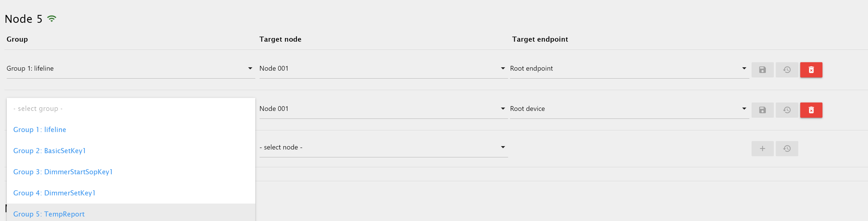This screenshot has height=221, width=868.
Task: Choose Group 1: lifeline from the open list
Action: coord(40,130)
